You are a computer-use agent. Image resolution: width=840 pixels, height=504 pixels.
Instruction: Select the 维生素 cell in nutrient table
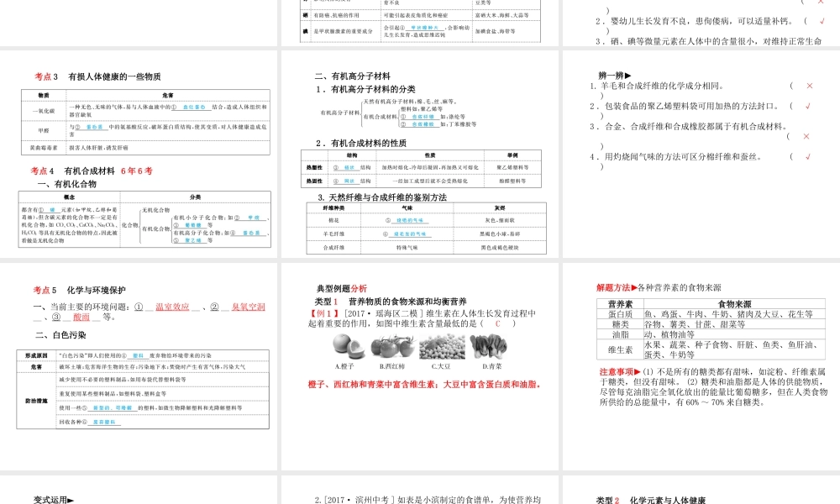(x=621, y=349)
